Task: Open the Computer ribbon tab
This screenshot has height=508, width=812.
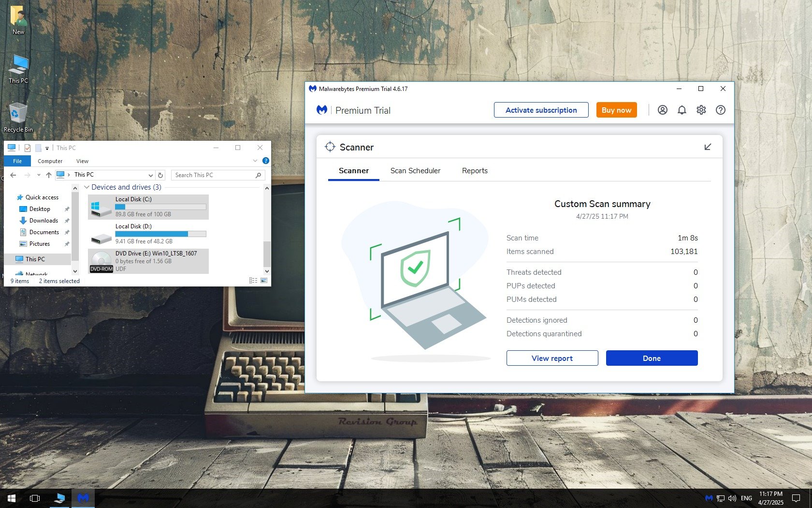Action: pyautogui.click(x=50, y=161)
